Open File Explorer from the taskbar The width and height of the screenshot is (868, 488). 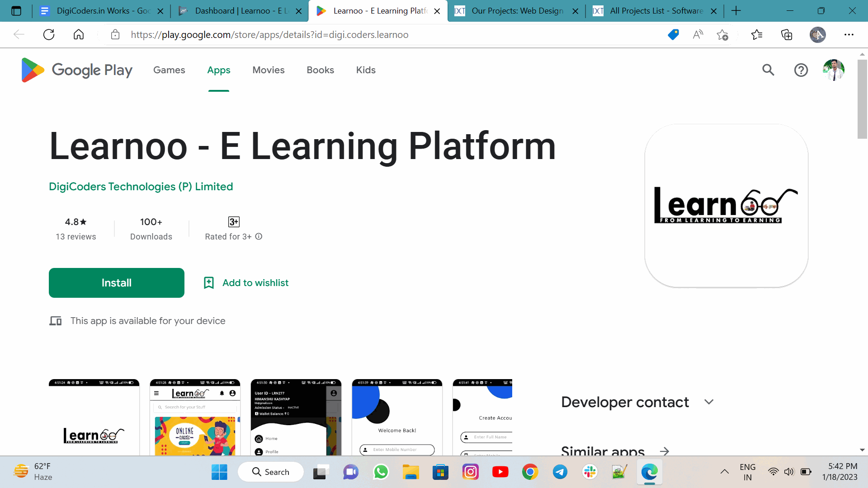[410, 472]
